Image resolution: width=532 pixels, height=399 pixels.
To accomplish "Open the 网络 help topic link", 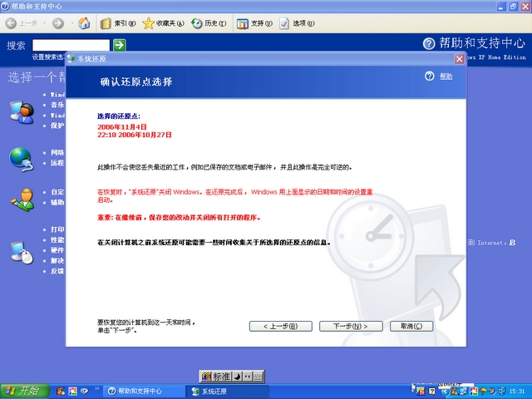I will pos(57,153).
